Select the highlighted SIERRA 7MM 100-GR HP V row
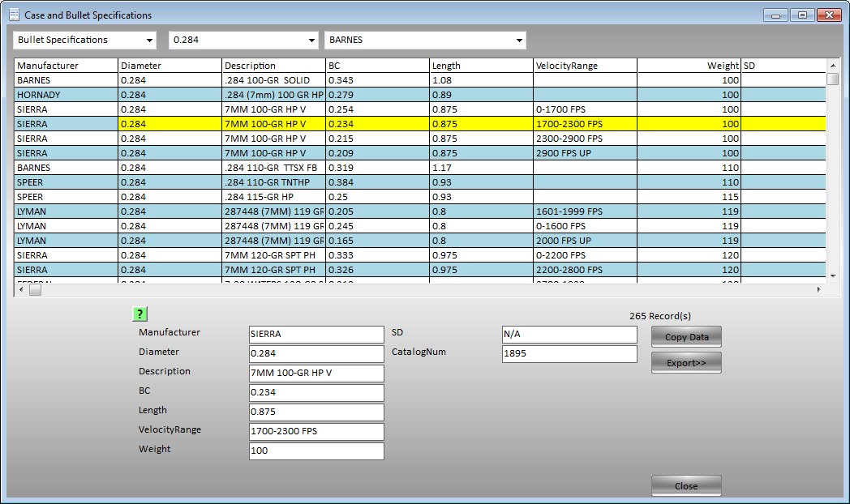The height and width of the screenshot is (504, 850). click(x=243, y=124)
